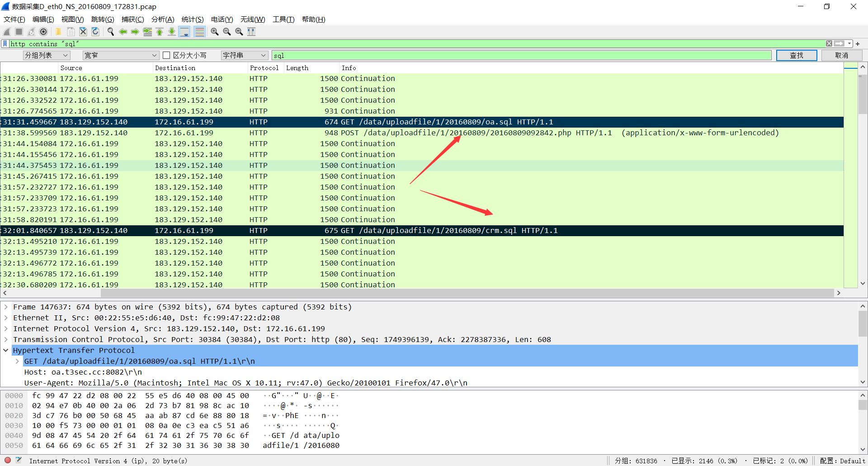The width and height of the screenshot is (868, 466).
Task: Go back to the previous packet
Action: point(123,32)
